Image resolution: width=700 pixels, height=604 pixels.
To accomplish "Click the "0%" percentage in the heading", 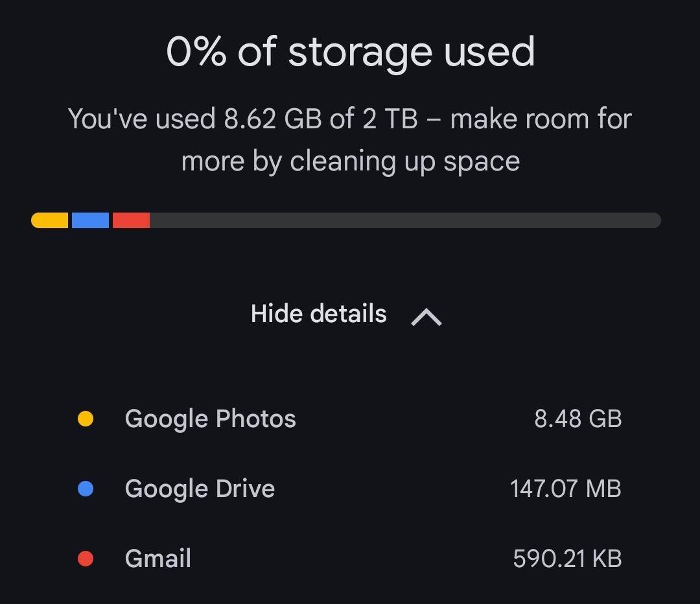I will 196,52.
